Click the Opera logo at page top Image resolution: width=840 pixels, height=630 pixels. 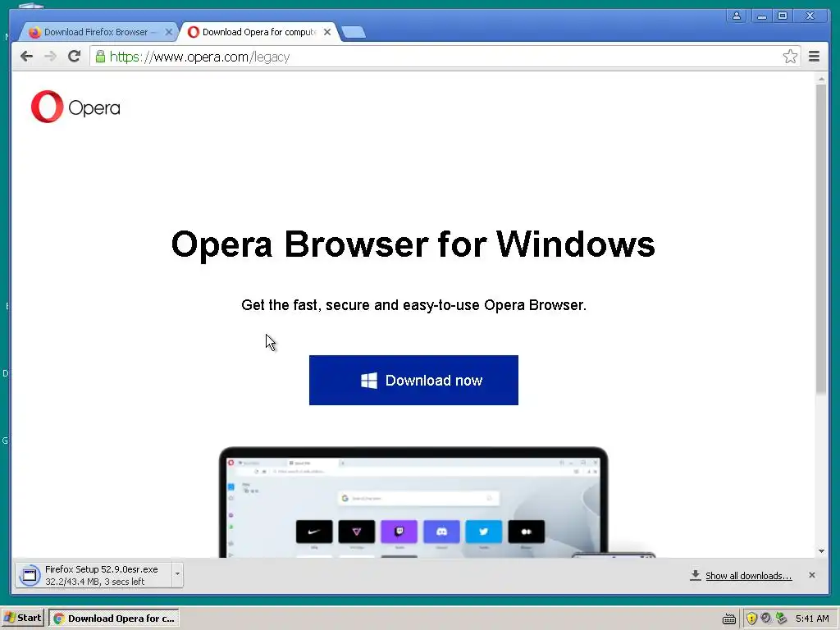pos(75,107)
